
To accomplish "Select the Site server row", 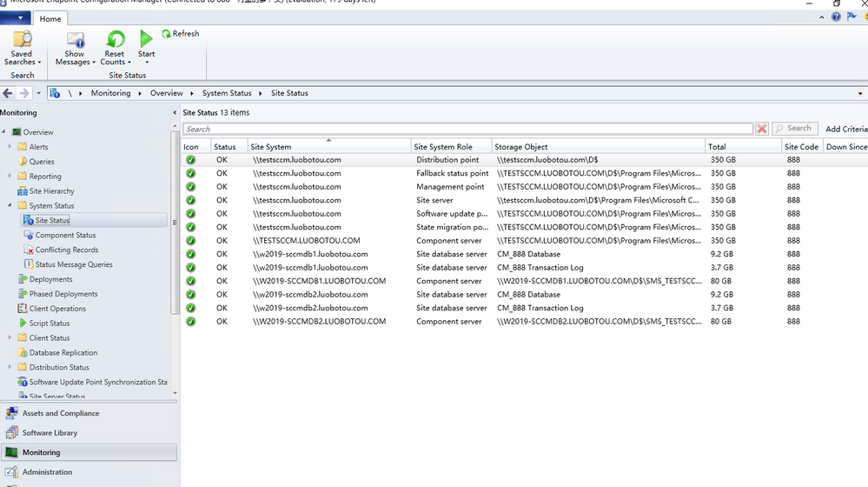I will [525, 200].
